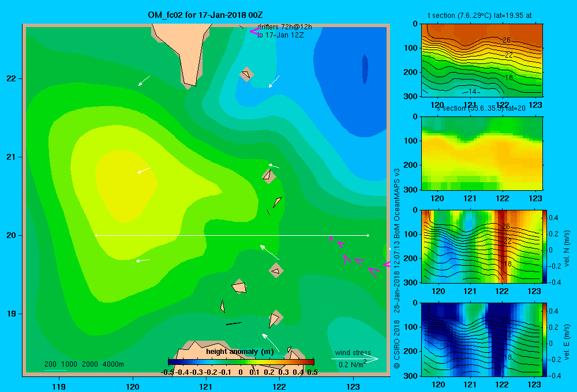Click the wind stress reference arrow

tap(354, 359)
